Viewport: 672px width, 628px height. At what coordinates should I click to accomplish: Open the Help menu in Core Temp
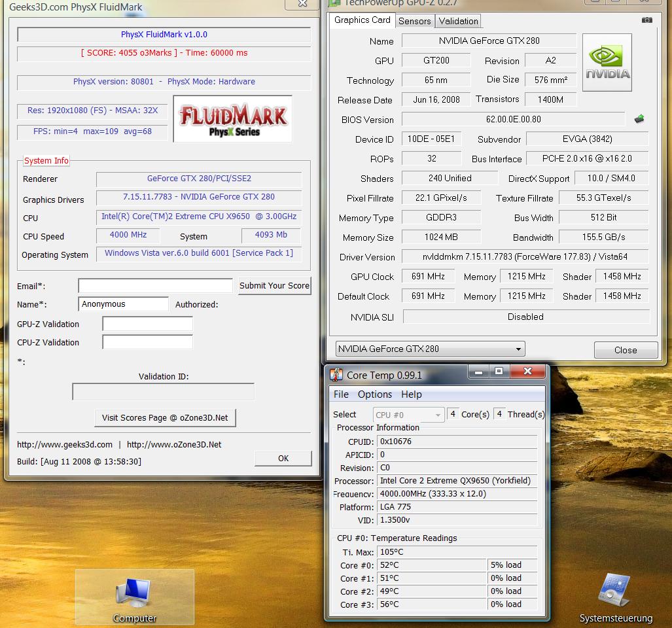coord(412,394)
